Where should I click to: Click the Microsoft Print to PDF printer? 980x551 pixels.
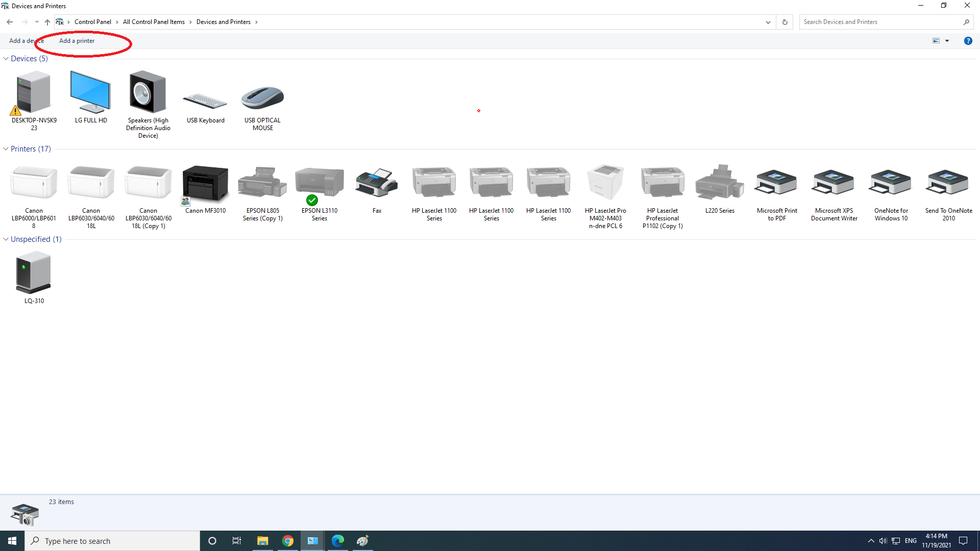777,184
